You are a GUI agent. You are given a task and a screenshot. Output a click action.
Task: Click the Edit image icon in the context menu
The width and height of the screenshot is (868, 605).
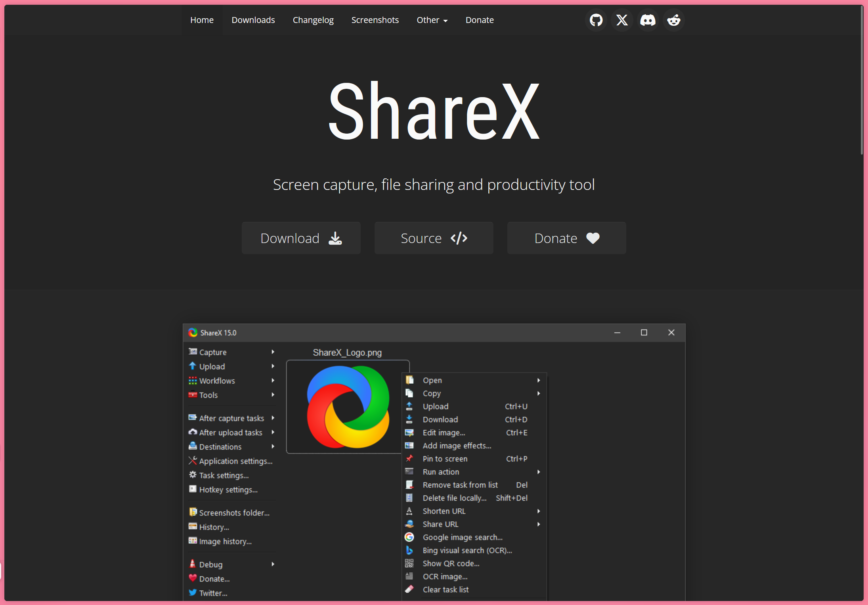click(x=409, y=433)
